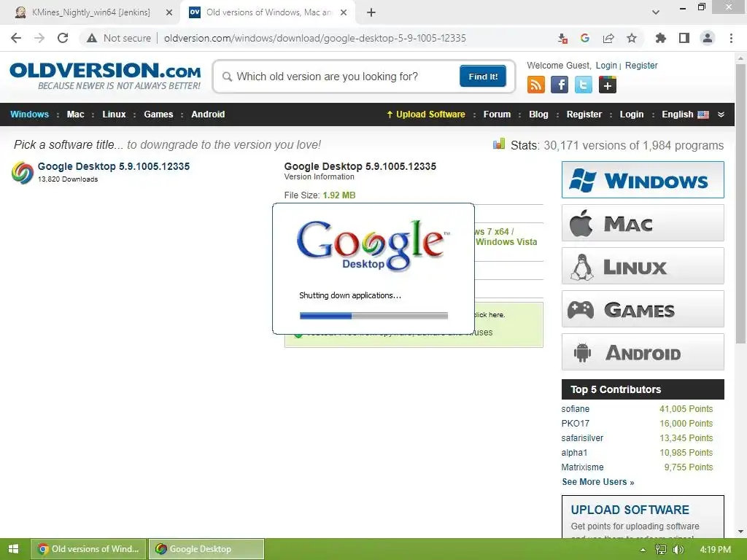The height and width of the screenshot is (560, 747).
Task: Click the network tray icon
Action: click(x=661, y=550)
